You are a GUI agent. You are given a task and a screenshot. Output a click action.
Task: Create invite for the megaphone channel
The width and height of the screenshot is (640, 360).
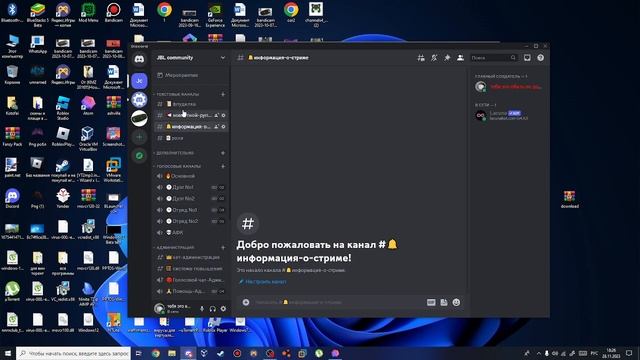click(x=216, y=115)
